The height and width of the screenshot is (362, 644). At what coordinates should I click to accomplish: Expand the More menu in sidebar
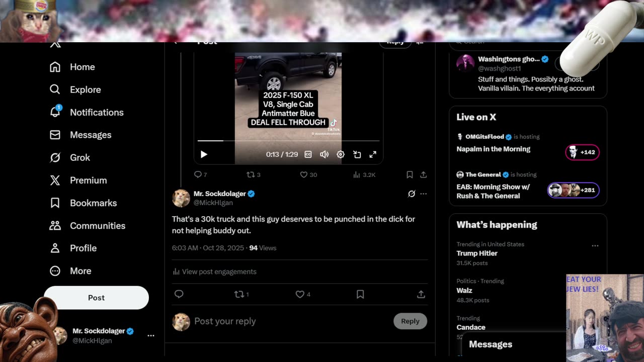(x=71, y=270)
